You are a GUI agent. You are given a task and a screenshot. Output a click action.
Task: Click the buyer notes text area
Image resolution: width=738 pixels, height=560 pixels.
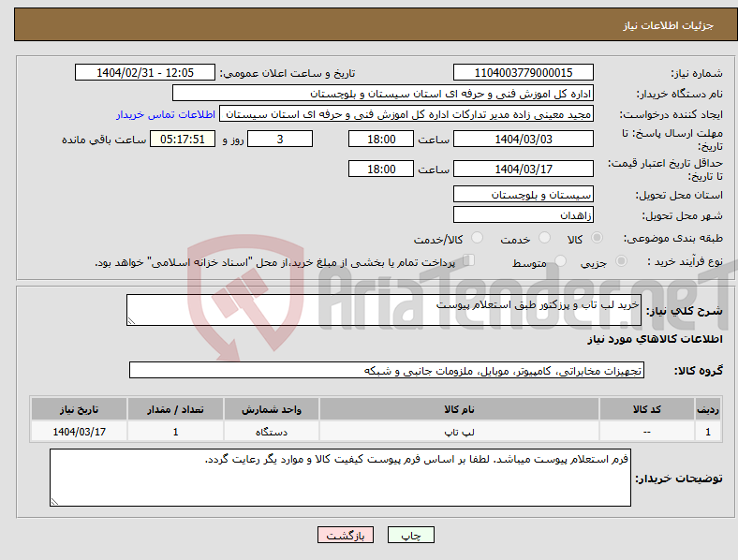coord(340,478)
